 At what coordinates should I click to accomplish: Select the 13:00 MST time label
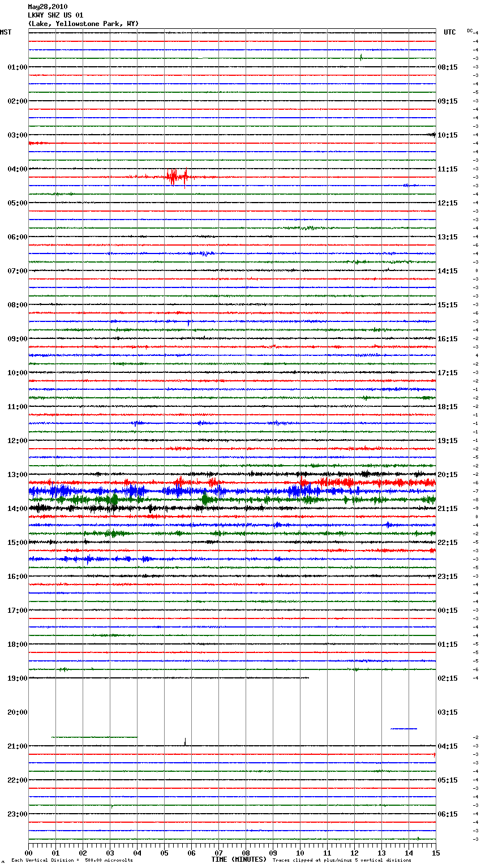[17, 475]
